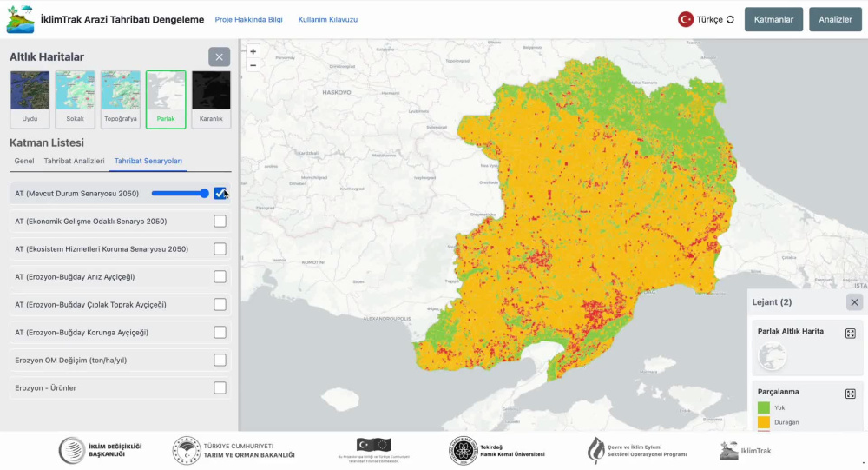The width and height of the screenshot is (868, 470).
Task: Click the HASKOVO label on the map
Action: point(337,93)
